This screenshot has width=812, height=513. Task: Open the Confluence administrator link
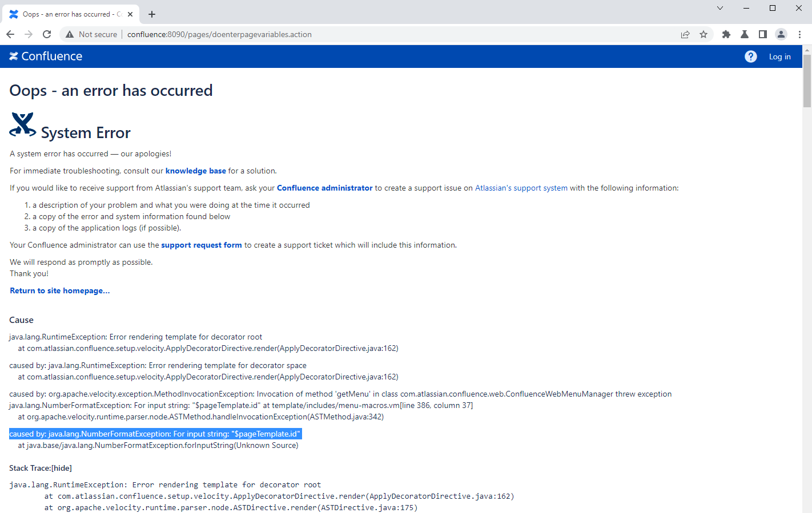(x=324, y=188)
